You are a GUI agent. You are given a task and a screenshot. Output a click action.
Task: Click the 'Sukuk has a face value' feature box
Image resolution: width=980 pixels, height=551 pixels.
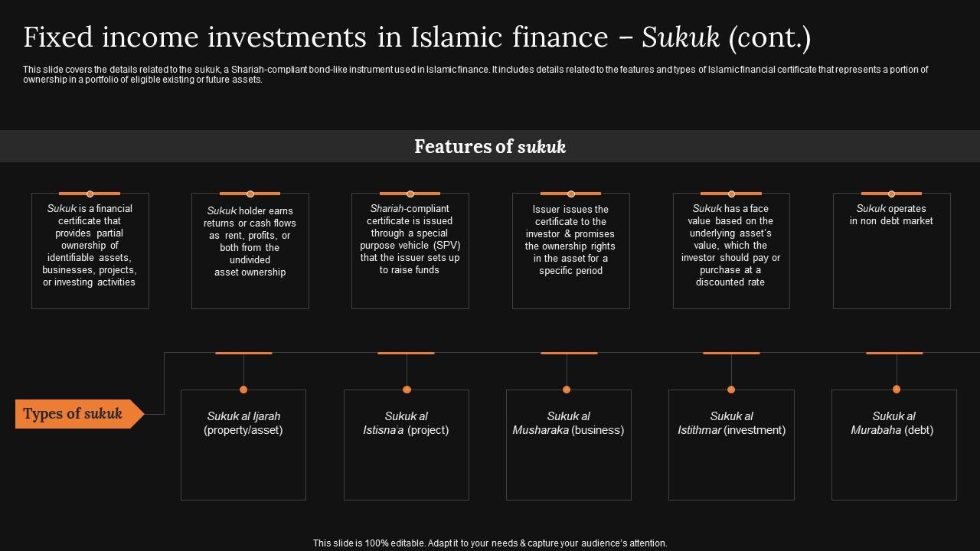[x=731, y=251]
